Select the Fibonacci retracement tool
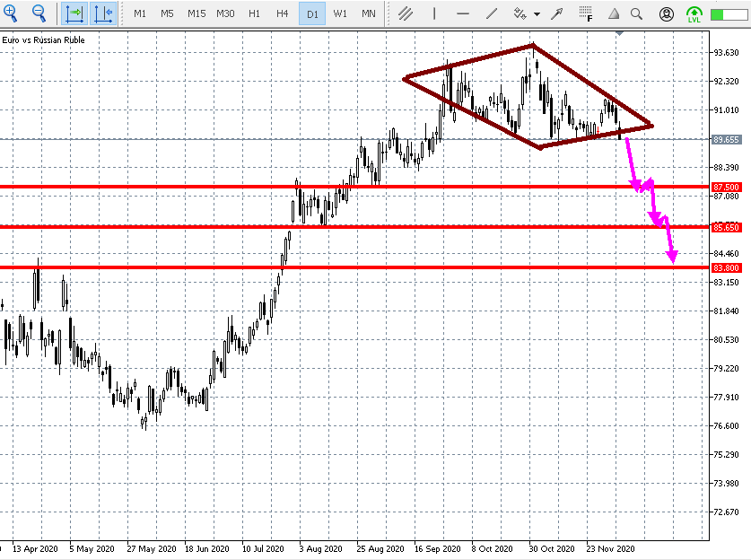The width and height of the screenshot is (751, 560). coord(585,13)
